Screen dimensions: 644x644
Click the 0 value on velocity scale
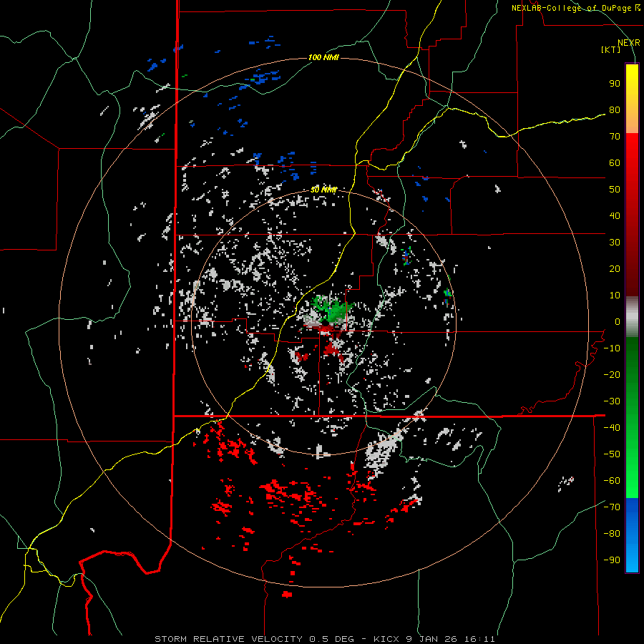[618, 322]
